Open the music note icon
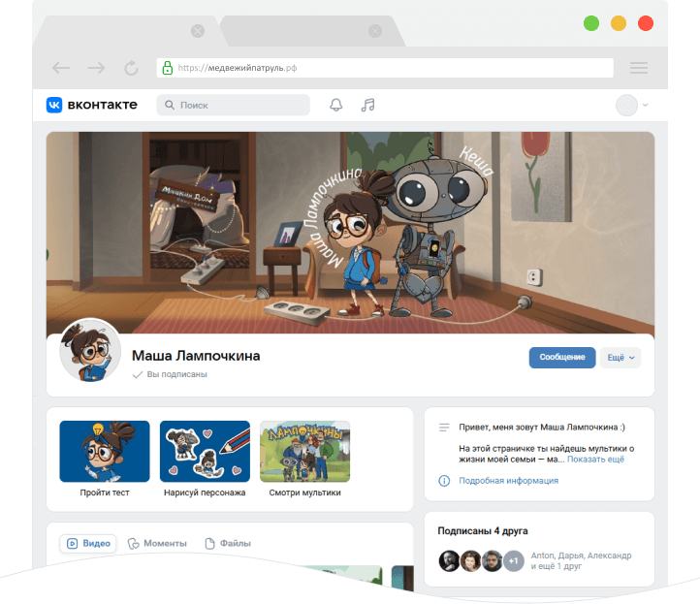 point(367,105)
